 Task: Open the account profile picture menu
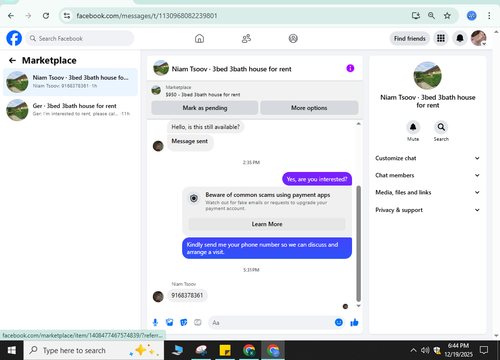coord(478,38)
